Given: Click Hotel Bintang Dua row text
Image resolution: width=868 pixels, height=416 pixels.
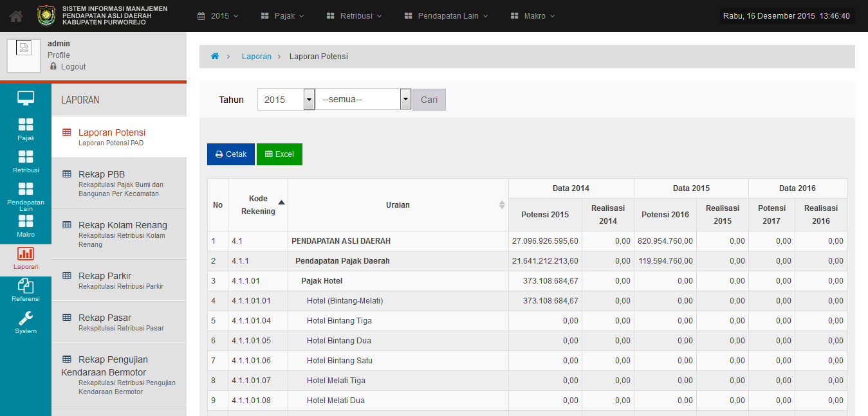Looking at the screenshot, I should click(x=339, y=341).
